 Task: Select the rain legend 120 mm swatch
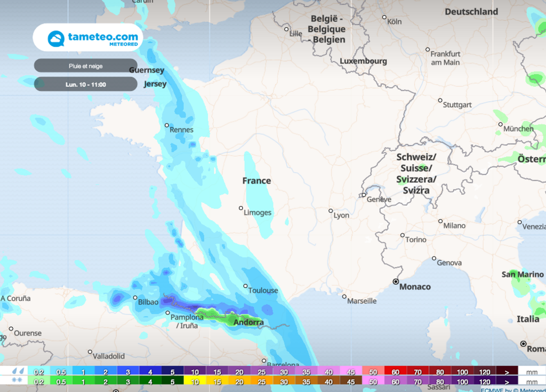coord(484,371)
